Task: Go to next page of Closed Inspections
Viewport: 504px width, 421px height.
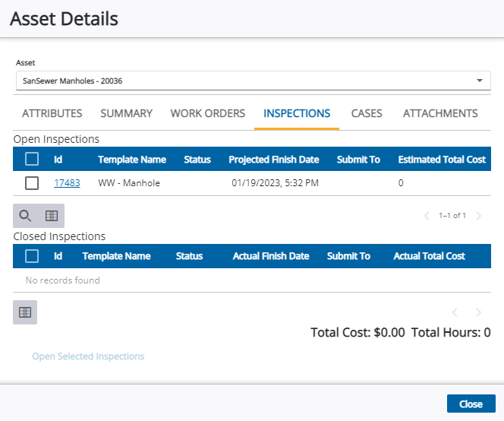Action: [478, 312]
